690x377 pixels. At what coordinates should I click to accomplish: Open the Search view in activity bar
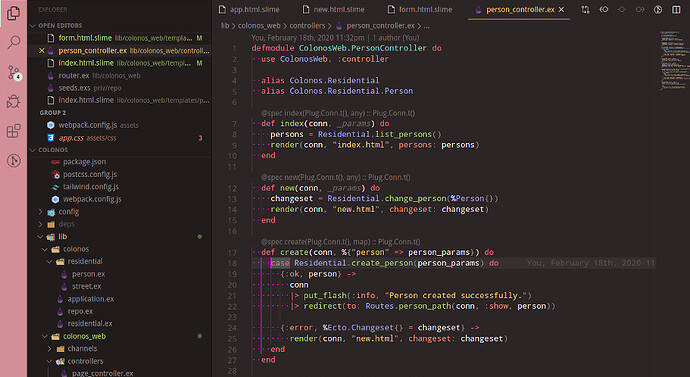point(13,42)
